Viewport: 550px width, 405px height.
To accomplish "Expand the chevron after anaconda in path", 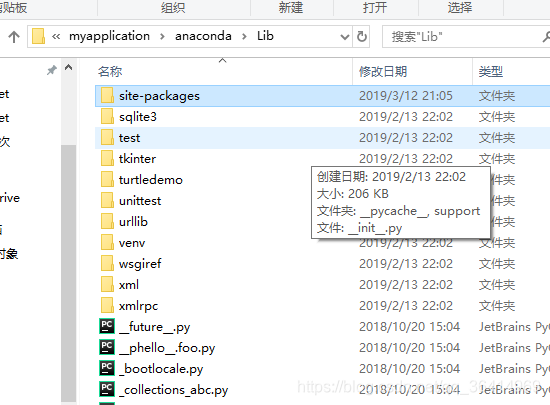I will coord(244,36).
